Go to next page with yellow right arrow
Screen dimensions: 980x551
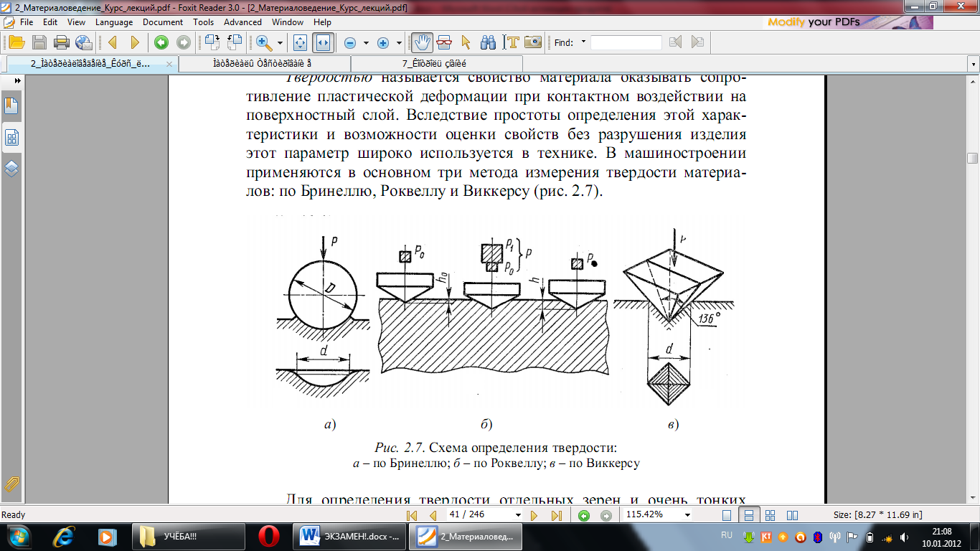[x=135, y=42]
